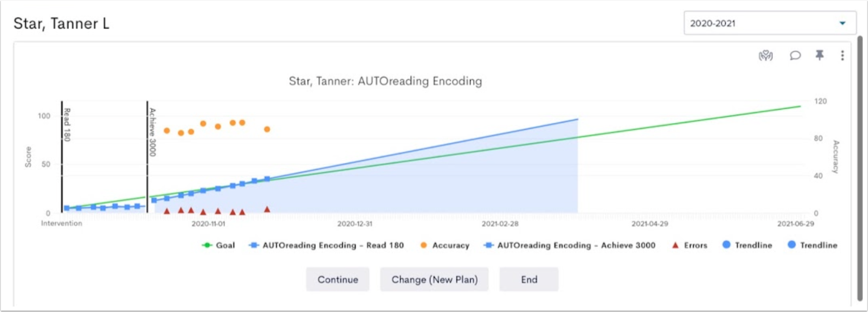
Task: Click the Change (New Plan) button
Action: (x=434, y=280)
